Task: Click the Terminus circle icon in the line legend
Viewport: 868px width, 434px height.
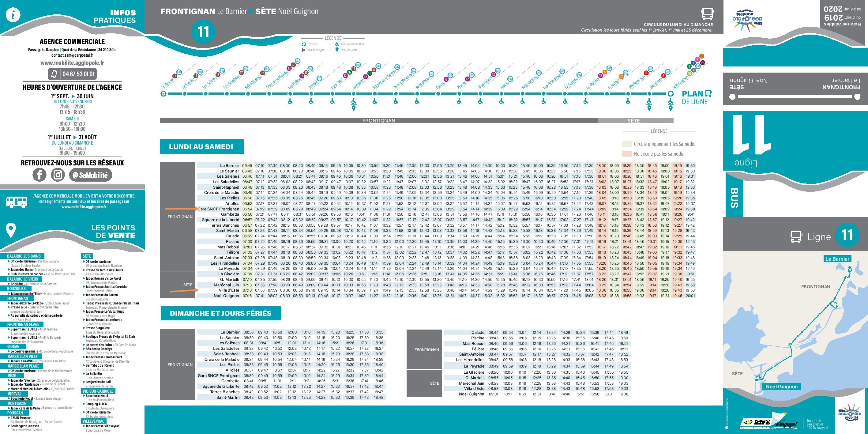Action: [304, 44]
